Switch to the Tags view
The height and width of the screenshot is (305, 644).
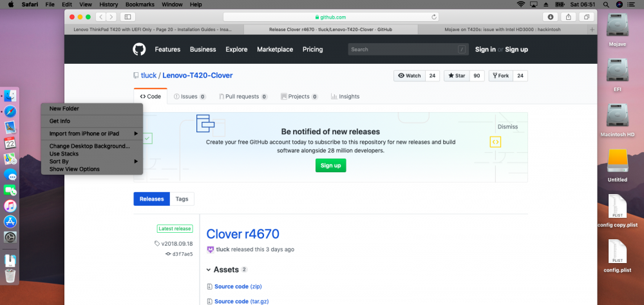pos(182,199)
